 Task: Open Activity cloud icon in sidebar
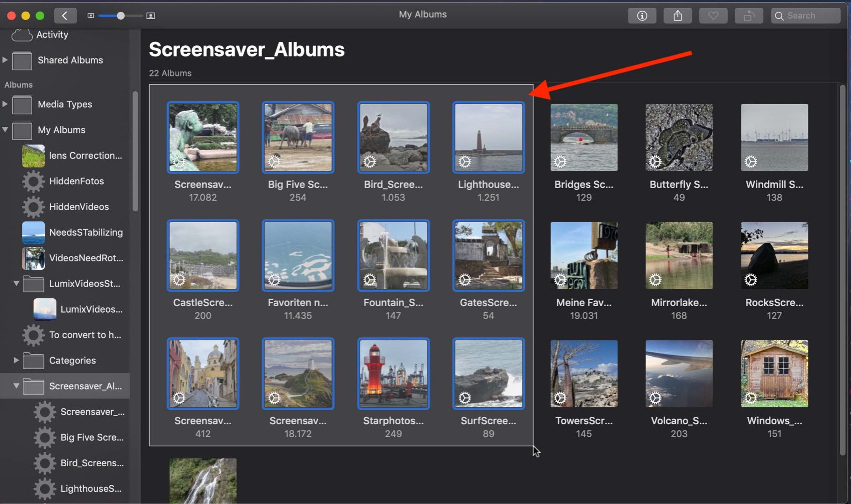click(21, 35)
